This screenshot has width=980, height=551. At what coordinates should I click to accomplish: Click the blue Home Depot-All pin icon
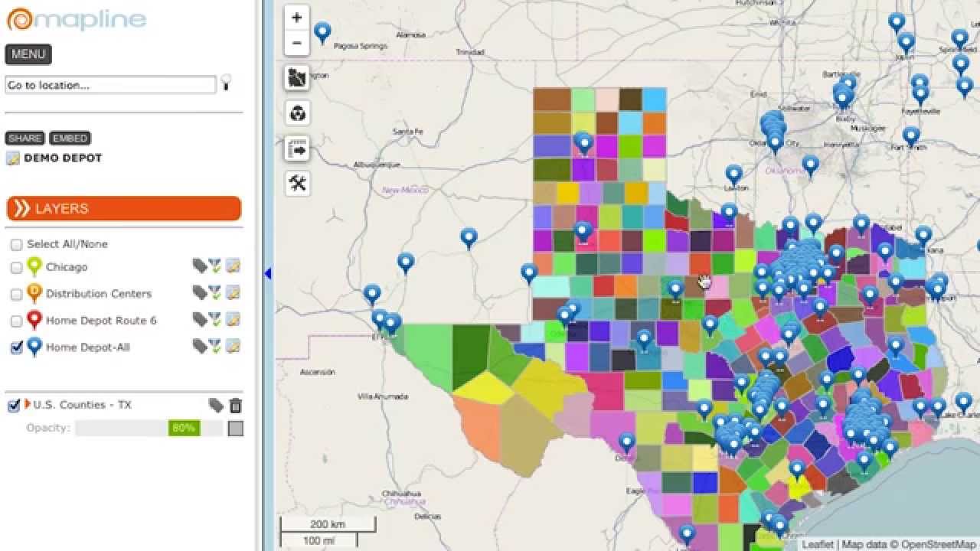34,347
